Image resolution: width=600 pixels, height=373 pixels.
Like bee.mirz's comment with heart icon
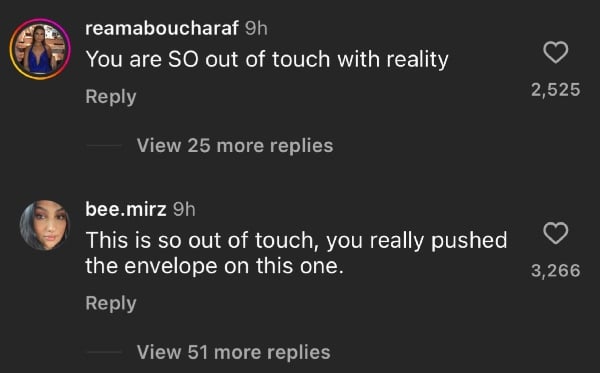[x=556, y=233]
